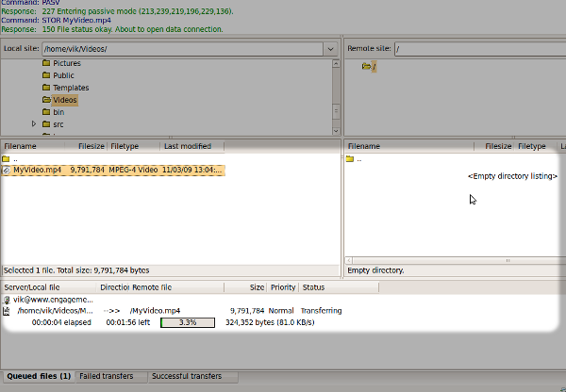Sort local files by Filename column
This screenshot has width=566, height=392.
pos(33,146)
